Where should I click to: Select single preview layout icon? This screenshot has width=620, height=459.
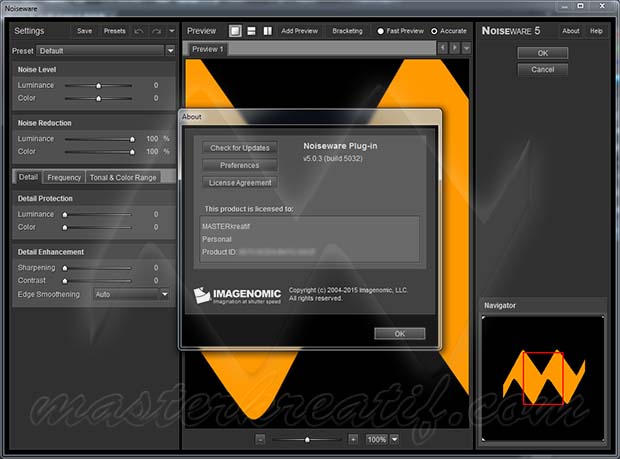(x=235, y=31)
